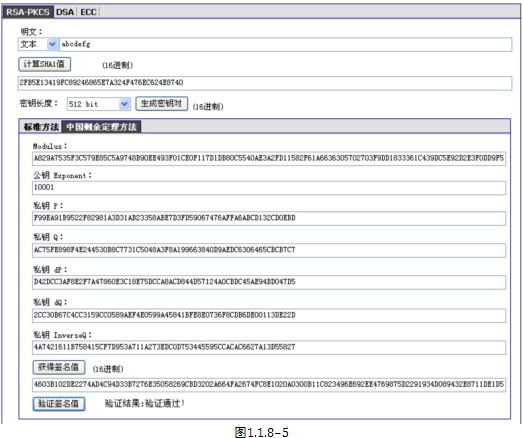
Task: Switch to the 标准方法 tab
Action: pos(41,127)
